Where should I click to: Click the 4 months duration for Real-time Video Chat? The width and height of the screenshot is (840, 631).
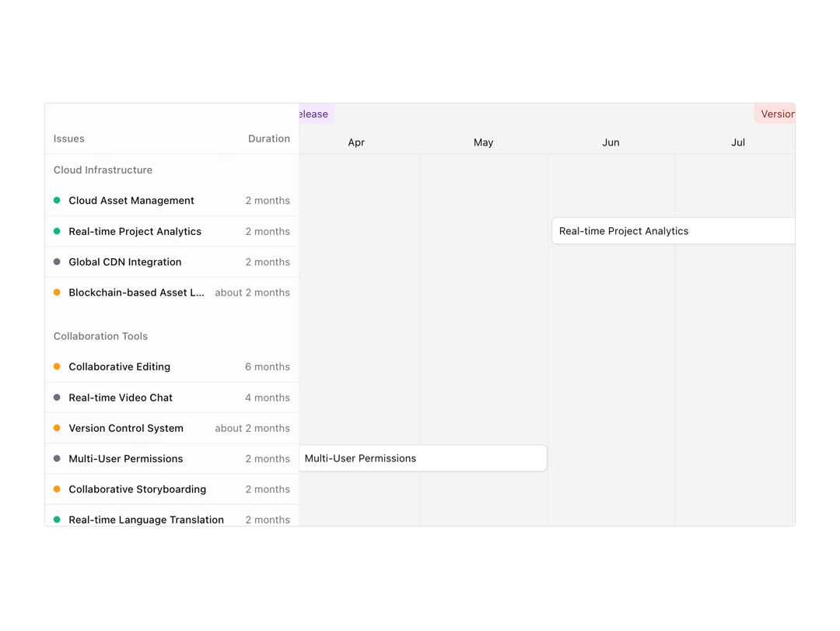(x=268, y=398)
